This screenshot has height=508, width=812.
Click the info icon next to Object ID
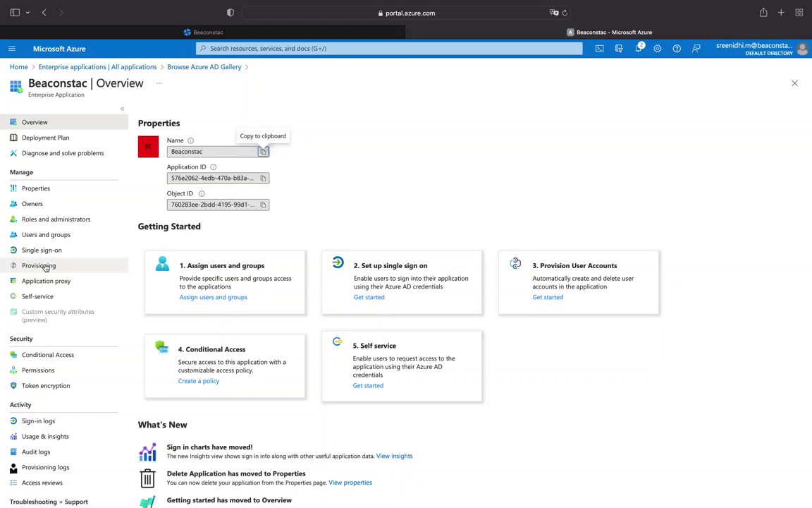[x=202, y=193]
